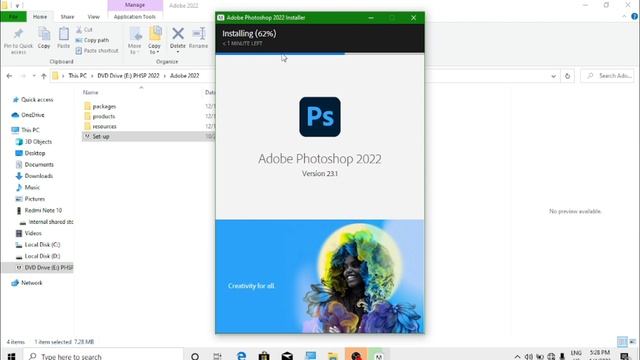Select Copy path in the ribbon
The image size is (640, 360).
point(92,40)
